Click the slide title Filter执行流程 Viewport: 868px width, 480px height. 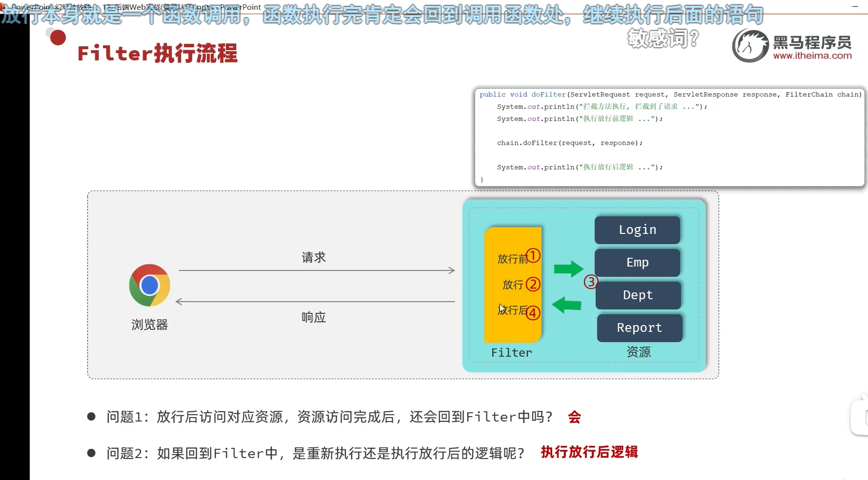(x=157, y=54)
